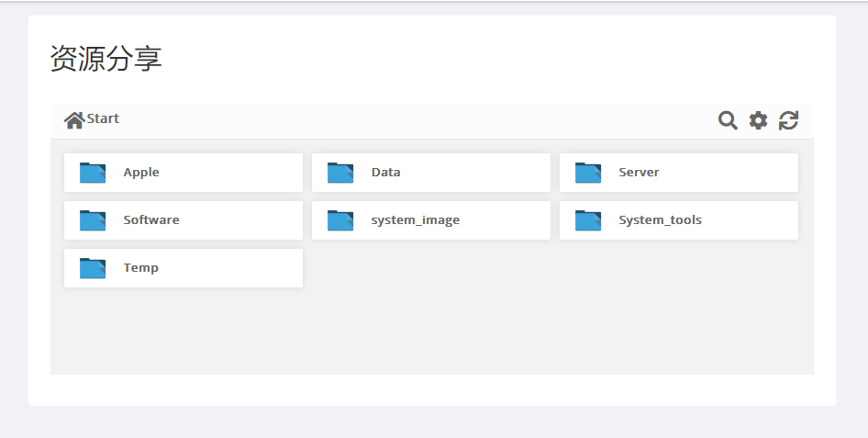The image size is (868, 438).
Task: Open the settings gear icon
Action: click(x=759, y=120)
